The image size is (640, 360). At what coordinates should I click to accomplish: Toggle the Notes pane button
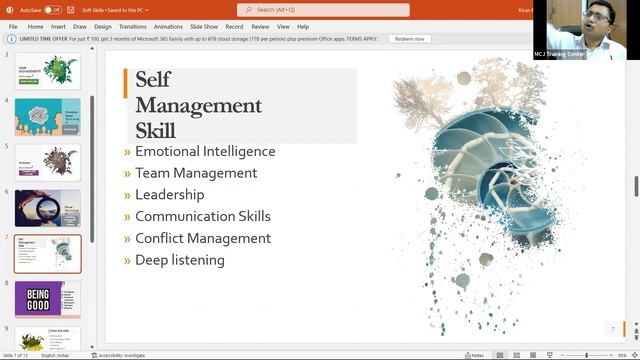pos(474,356)
